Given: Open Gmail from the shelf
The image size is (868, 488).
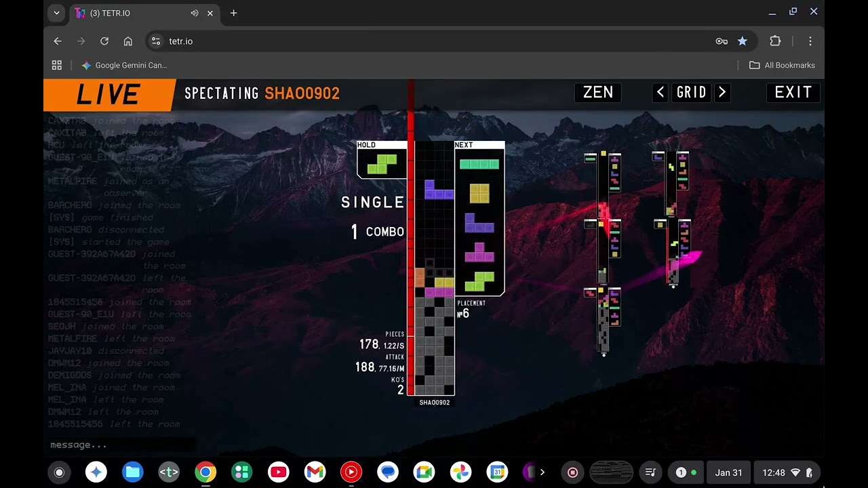Looking at the screenshot, I should [x=315, y=472].
